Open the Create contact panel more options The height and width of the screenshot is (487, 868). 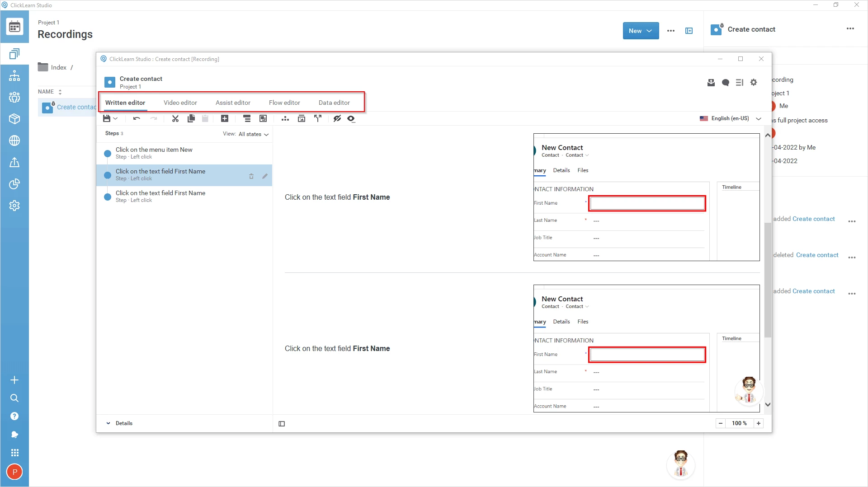(x=850, y=29)
